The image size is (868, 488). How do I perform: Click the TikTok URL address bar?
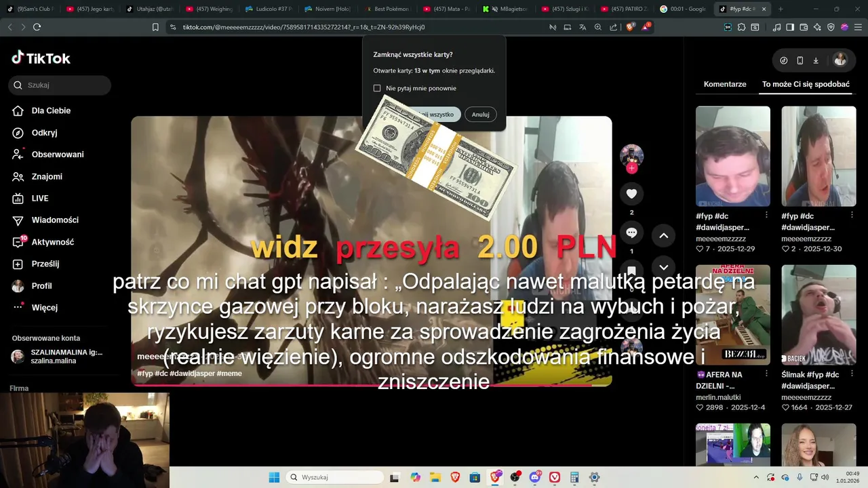pos(304,27)
